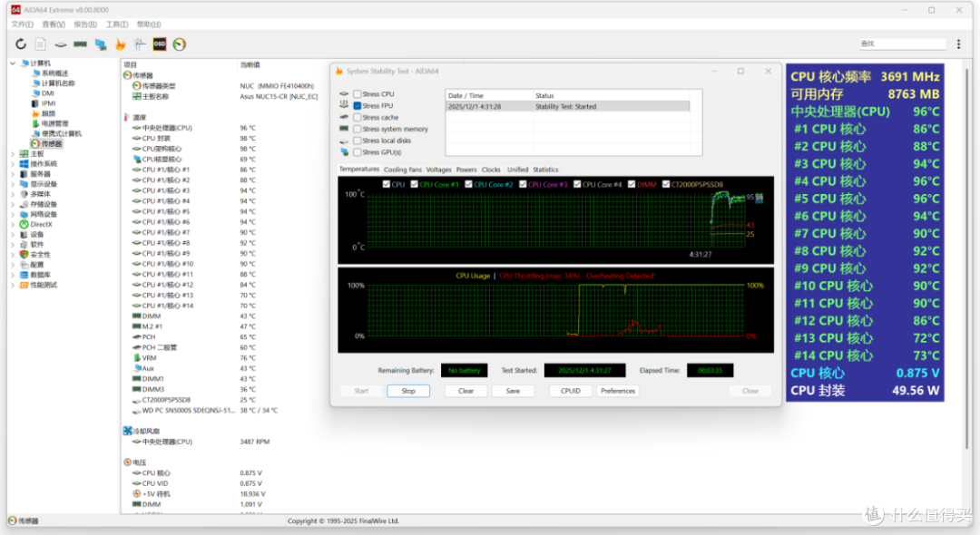The width and height of the screenshot is (980, 535).
Task: Open CPUID from the stability test window
Action: [571, 391]
